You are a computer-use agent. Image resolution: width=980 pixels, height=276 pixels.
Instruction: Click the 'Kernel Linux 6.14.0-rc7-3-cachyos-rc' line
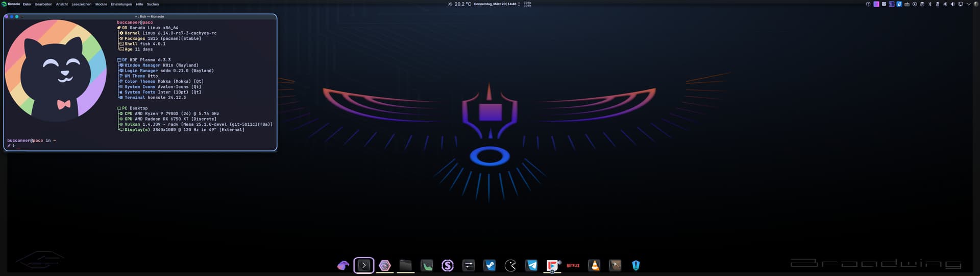tap(168, 33)
